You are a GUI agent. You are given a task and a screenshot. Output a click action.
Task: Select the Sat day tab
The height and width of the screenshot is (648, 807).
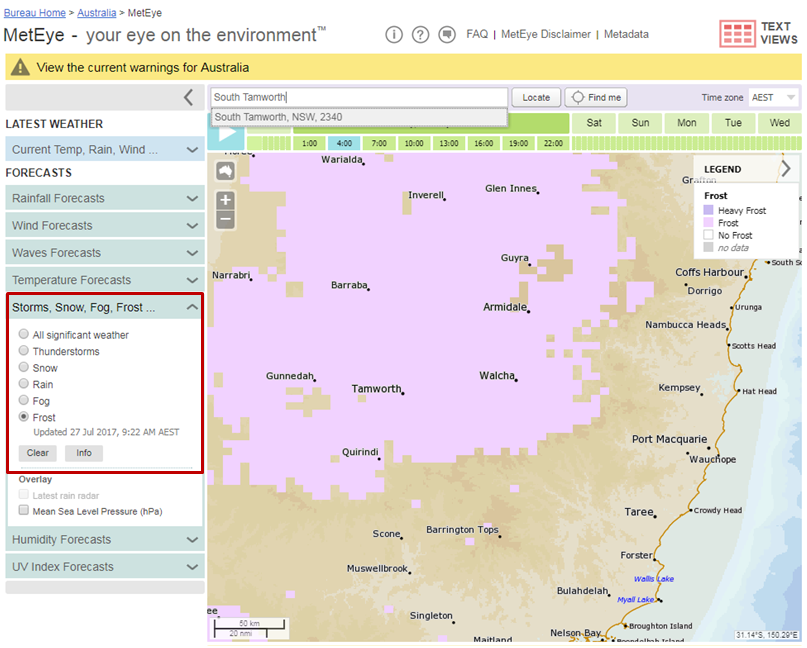pyautogui.click(x=594, y=123)
